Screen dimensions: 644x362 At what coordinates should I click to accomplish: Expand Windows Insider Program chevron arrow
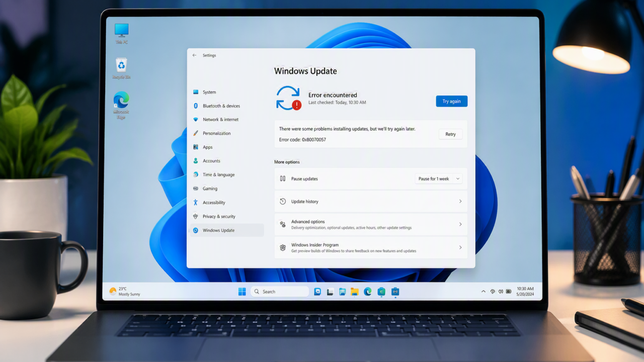click(460, 247)
